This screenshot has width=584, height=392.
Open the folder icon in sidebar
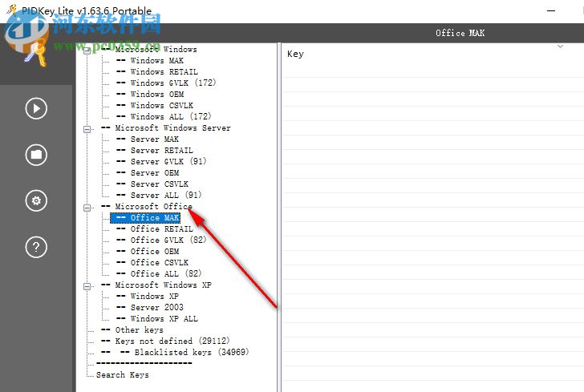coord(36,155)
